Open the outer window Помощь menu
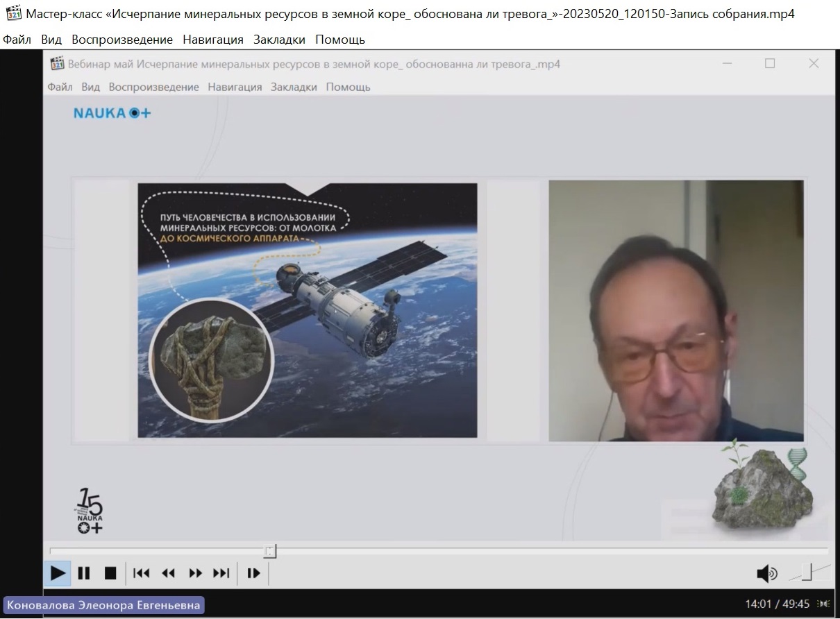Screen dimensions: 840x619 tap(340, 40)
